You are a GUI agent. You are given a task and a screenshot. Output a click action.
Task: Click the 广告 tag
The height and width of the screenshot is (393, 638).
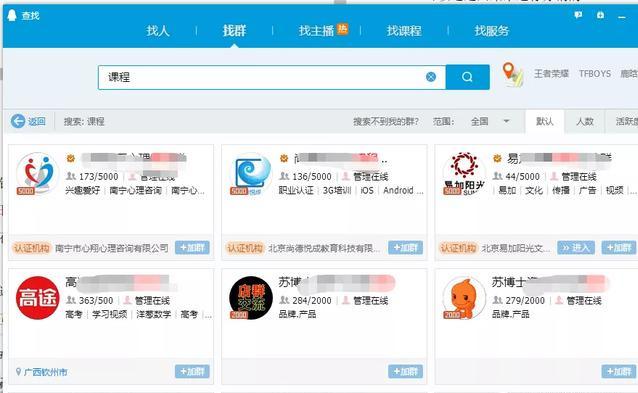click(x=588, y=190)
